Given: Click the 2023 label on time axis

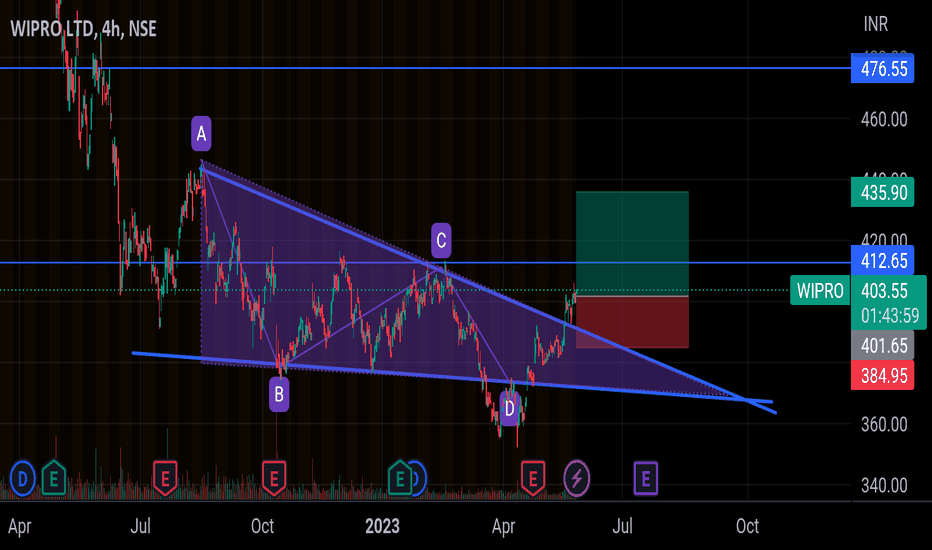Looking at the screenshot, I should (x=382, y=526).
